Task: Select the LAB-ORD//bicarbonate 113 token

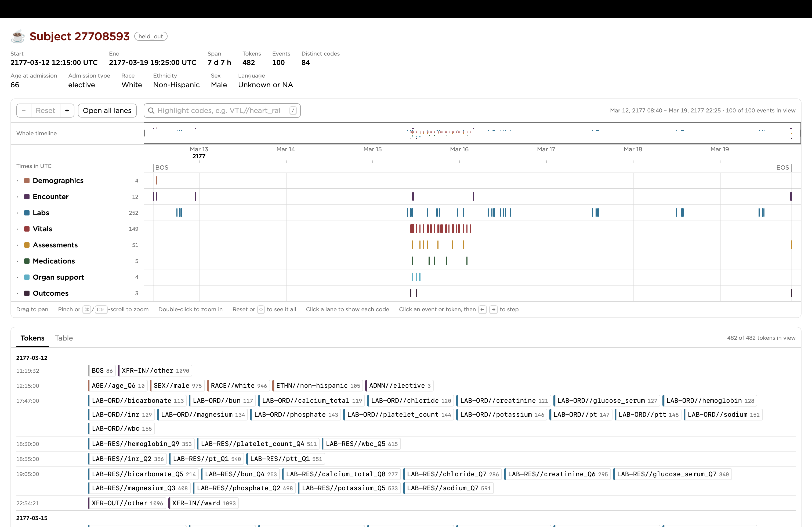Action: [x=137, y=401]
